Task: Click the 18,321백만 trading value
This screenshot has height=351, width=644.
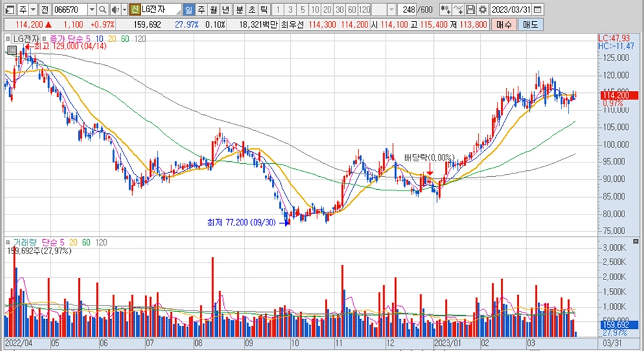Action: point(258,25)
